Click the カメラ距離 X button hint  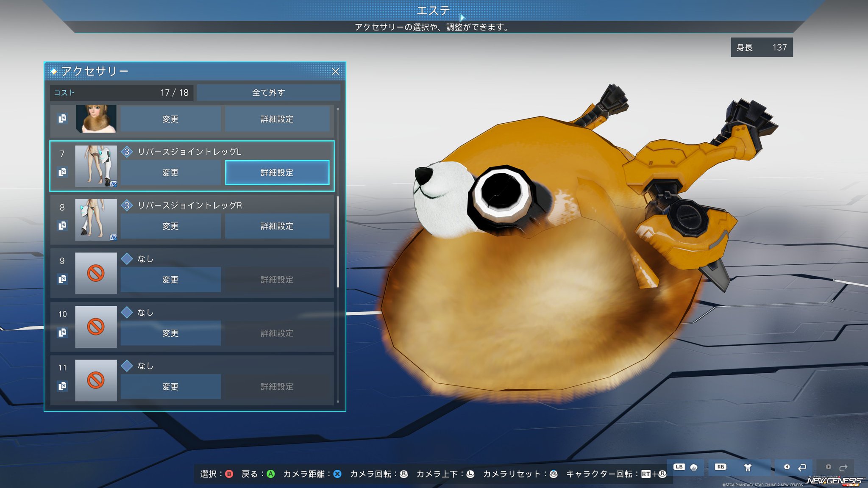pyautogui.click(x=312, y=474)
